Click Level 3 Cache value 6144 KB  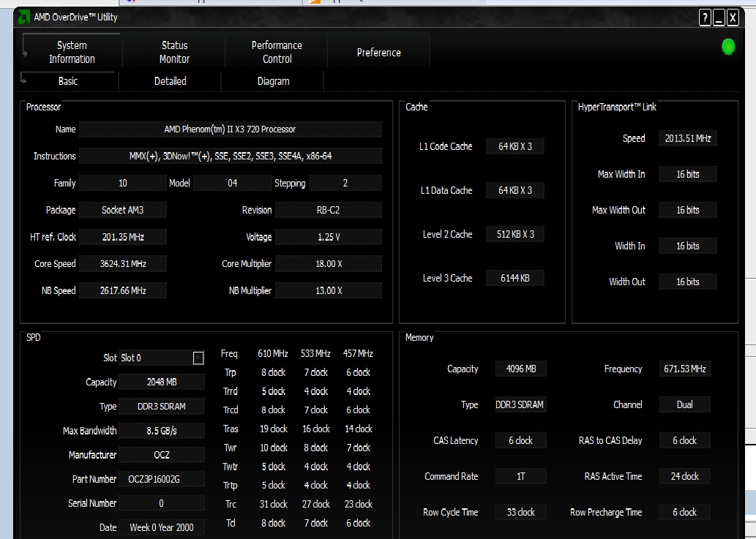(x=515, y=278)
